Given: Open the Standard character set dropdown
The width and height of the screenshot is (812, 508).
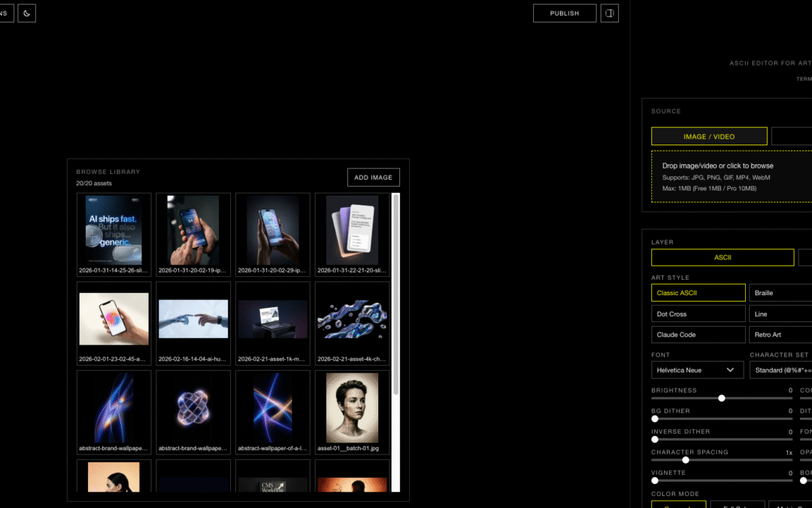Looking at the screenshot, I should click(x=780, y=370).
